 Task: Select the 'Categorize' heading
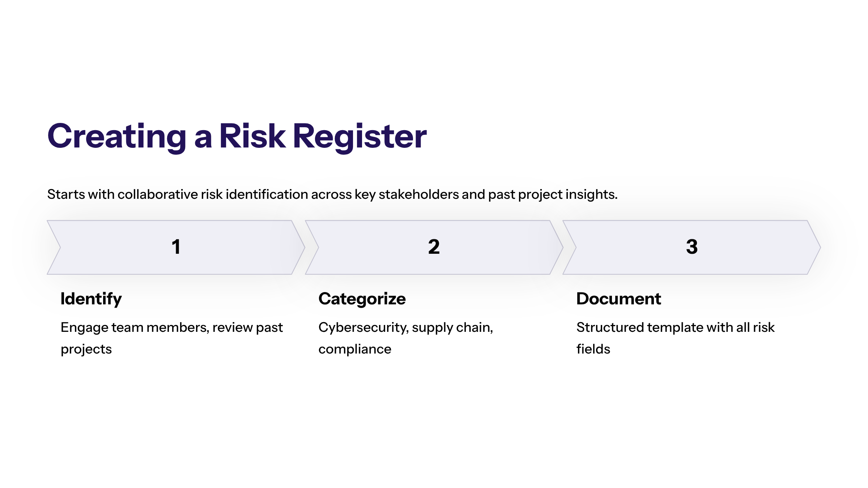(362, 299)
